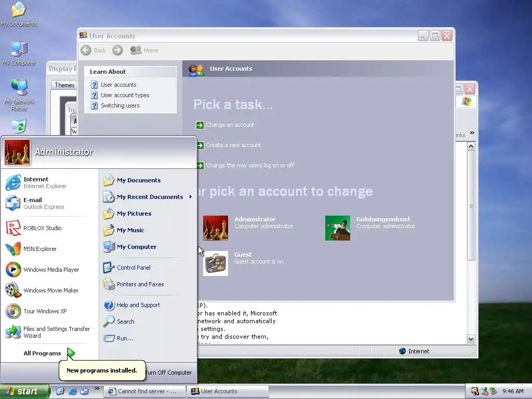The width and height of the screenshot is (532, 399).
Task: Go Home in User Accounts window
Action: coord(144,50)
